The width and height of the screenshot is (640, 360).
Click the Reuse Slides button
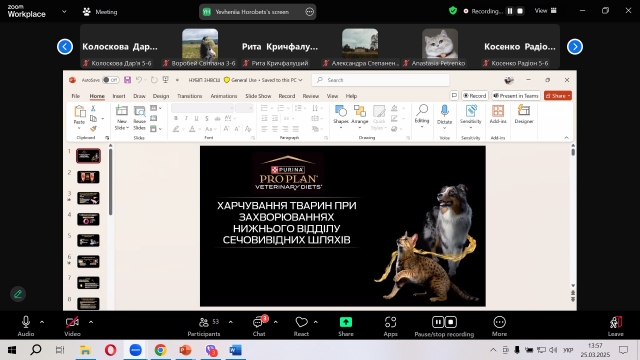[x=140, y=118]
